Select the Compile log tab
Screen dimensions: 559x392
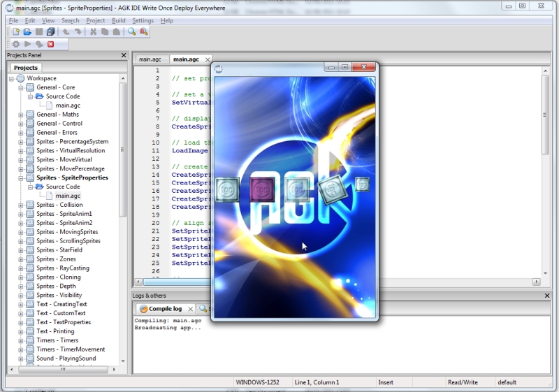pos(165,309)
